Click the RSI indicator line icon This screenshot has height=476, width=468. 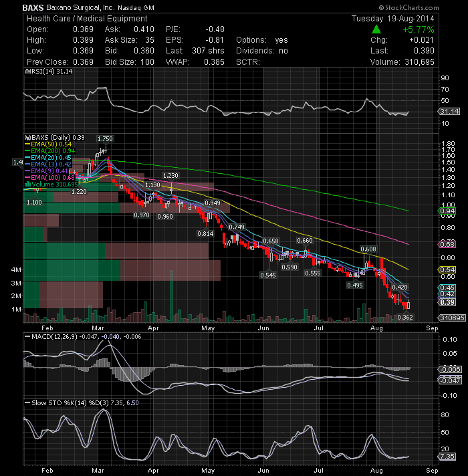tap(27, 72)
